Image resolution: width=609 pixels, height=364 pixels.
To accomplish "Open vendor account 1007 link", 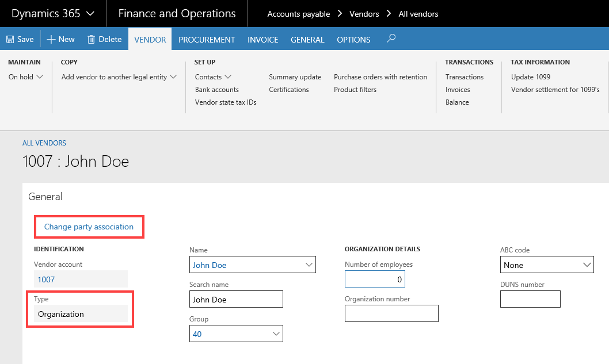I will coord(46,279).
